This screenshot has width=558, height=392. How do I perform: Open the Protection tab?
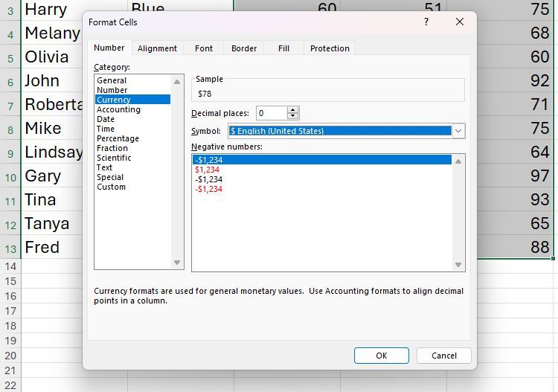[330, 48]
